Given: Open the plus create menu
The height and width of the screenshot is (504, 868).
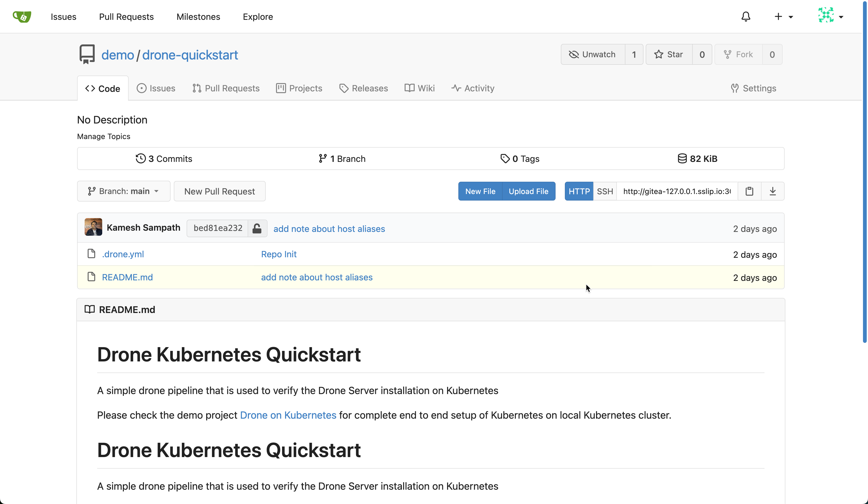Looking at the screenshot, I should click(783, 17).
